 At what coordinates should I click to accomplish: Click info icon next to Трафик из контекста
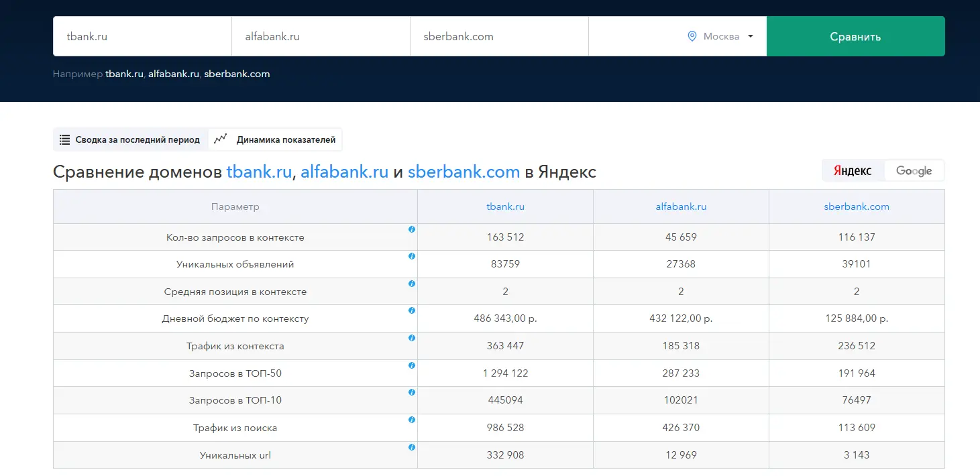point(412,338)
